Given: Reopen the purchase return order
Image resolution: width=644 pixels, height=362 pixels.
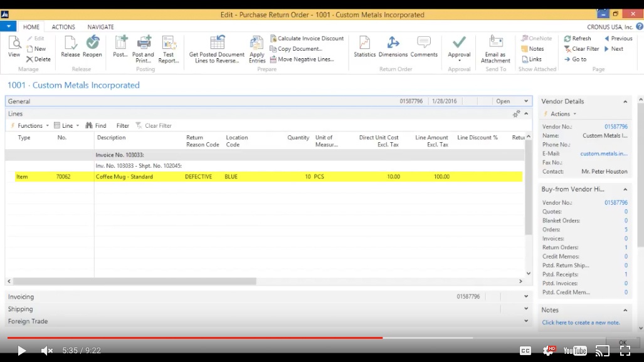Looking at the screenshot, I should pos(92,47).
